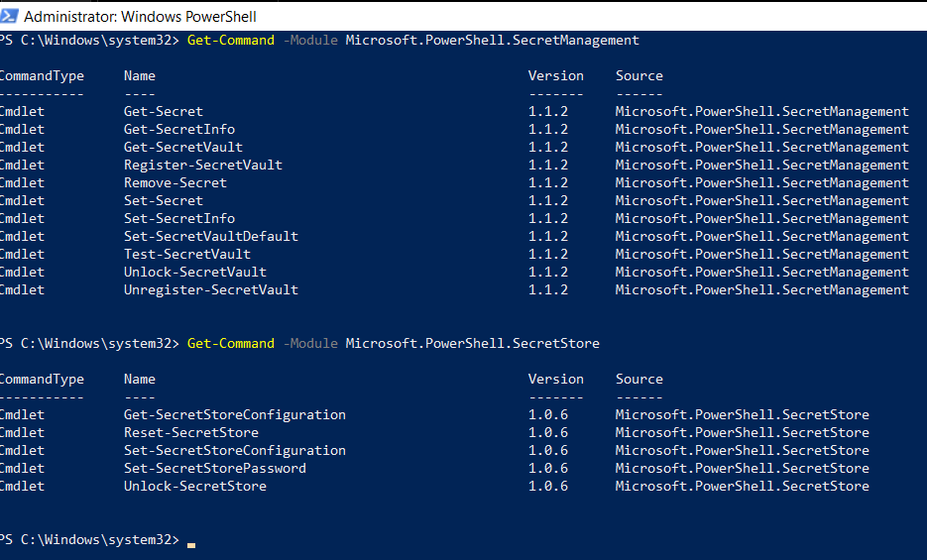The height and width of the screenshot is (560, 927).
Task: Click the PowerShell icon in title bar
Action: 9,16
